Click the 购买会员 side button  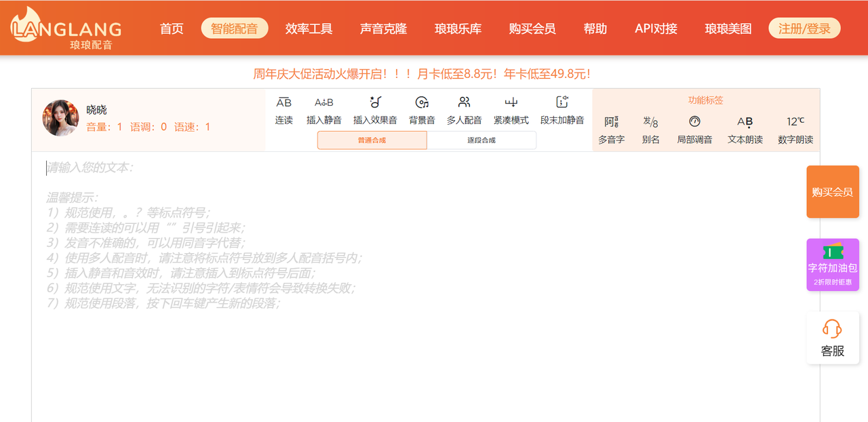pyautogui.click(x=832, y=191)
